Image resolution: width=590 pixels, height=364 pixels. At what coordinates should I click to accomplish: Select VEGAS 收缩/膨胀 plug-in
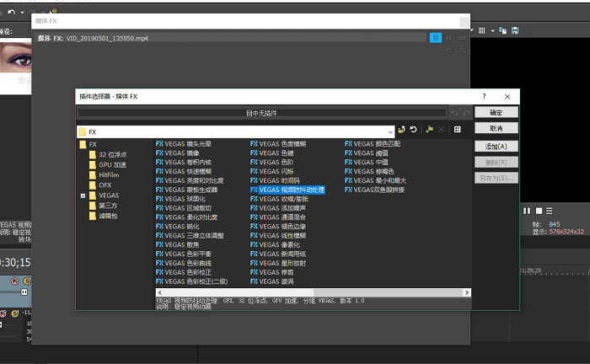click(x=280, y=199)
